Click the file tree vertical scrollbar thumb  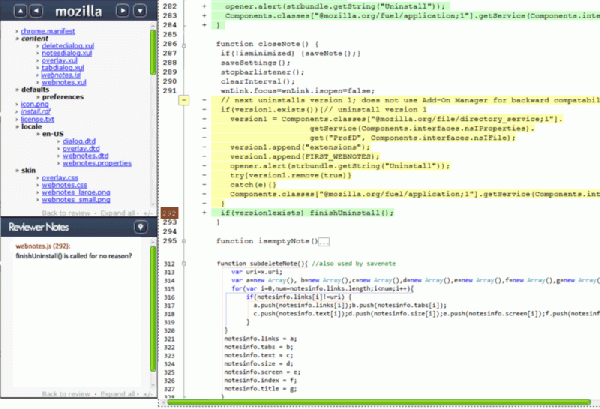click(153, 52)
